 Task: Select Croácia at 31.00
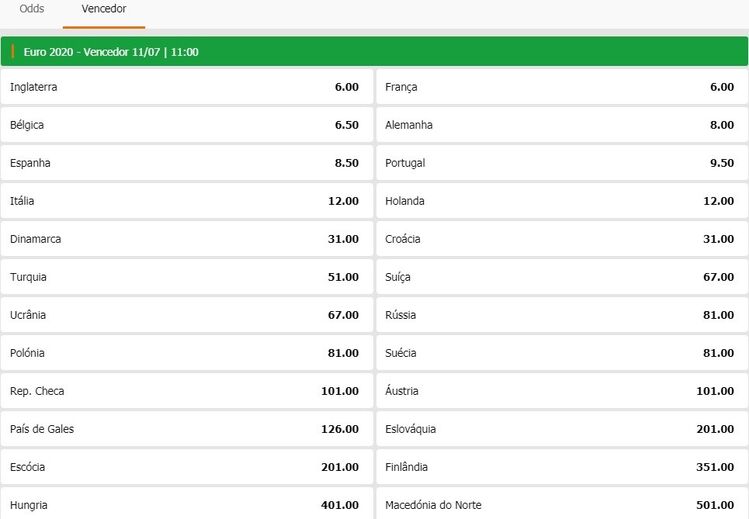(561, 239)
